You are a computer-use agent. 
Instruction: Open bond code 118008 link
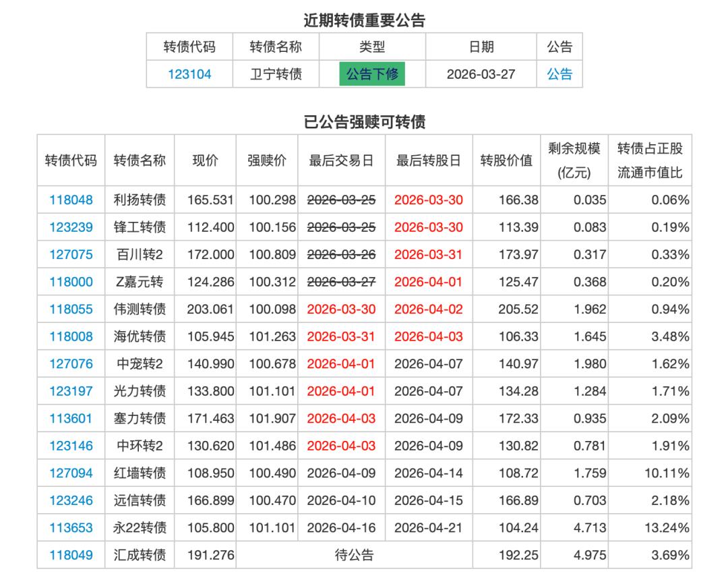[x=71, y=336]
